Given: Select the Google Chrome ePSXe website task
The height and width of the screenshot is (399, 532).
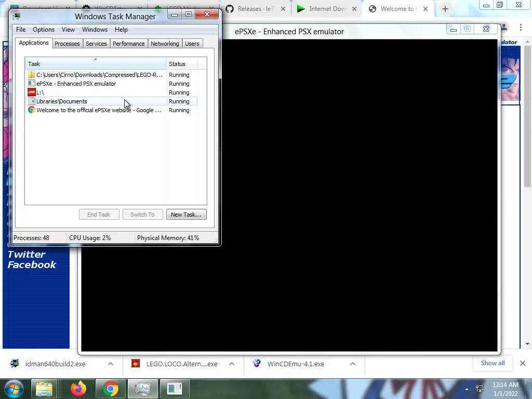Looking at the screenshot, I should [111, 110].
